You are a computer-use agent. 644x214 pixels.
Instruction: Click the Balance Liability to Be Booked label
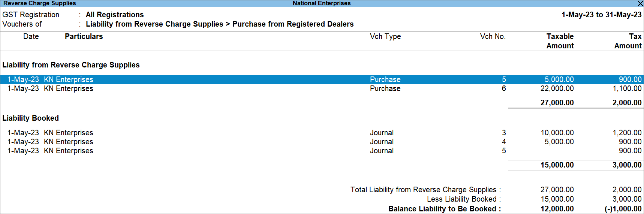(x=444, y=209)
